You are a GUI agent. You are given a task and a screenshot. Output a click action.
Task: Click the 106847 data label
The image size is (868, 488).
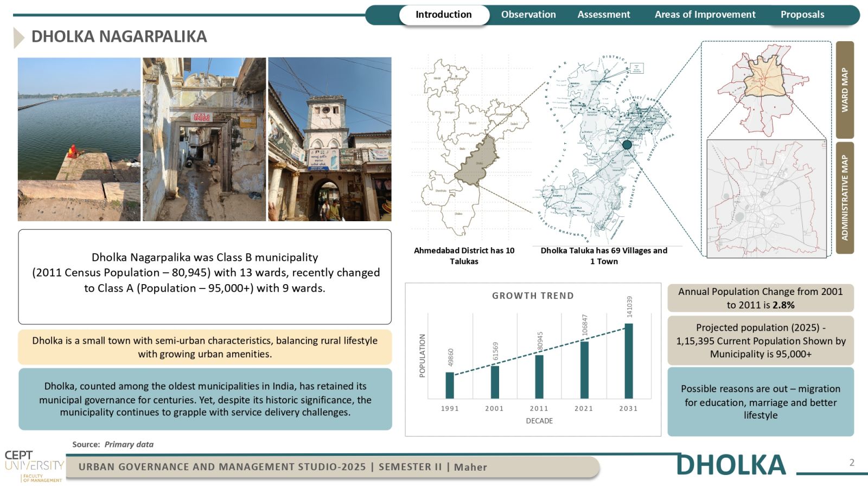tap(585, 325)
